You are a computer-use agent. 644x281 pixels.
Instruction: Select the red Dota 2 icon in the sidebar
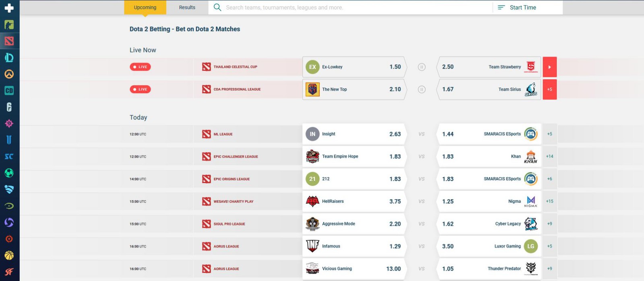[9, 41]
